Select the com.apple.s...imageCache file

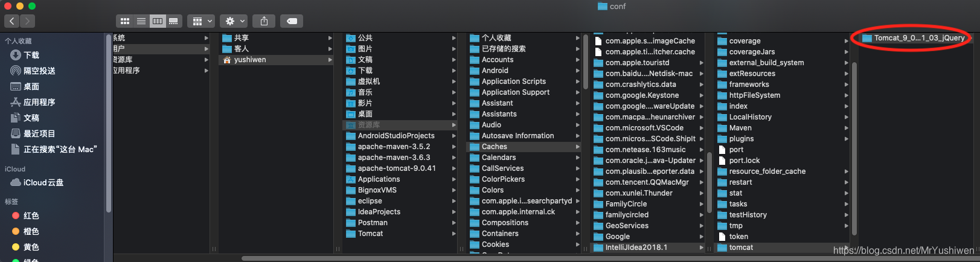(648, 41)
